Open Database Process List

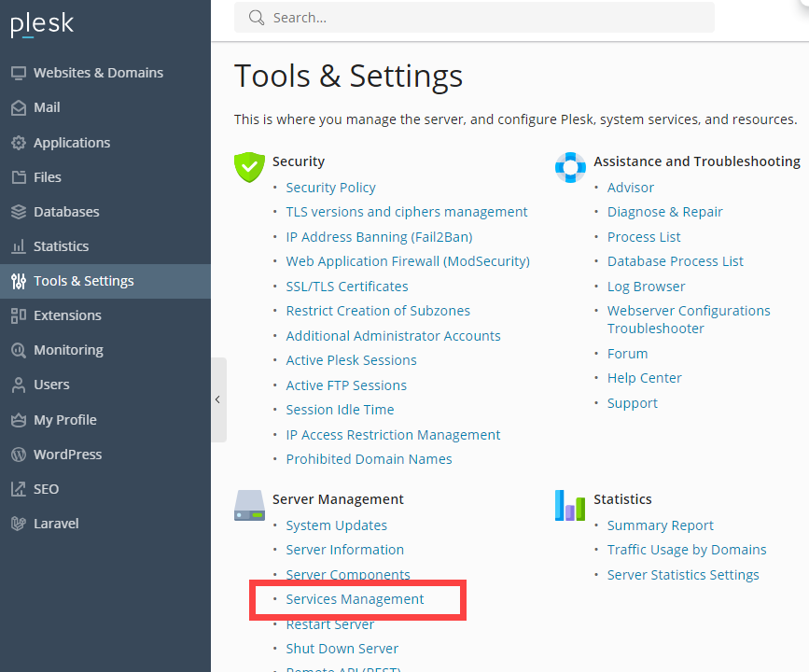[x=676, y=261]
